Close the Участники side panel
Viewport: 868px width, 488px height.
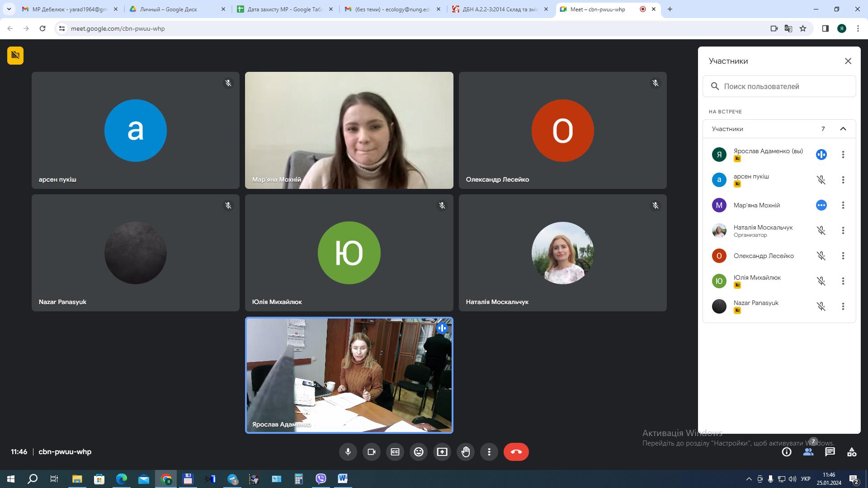pos(848,61)
